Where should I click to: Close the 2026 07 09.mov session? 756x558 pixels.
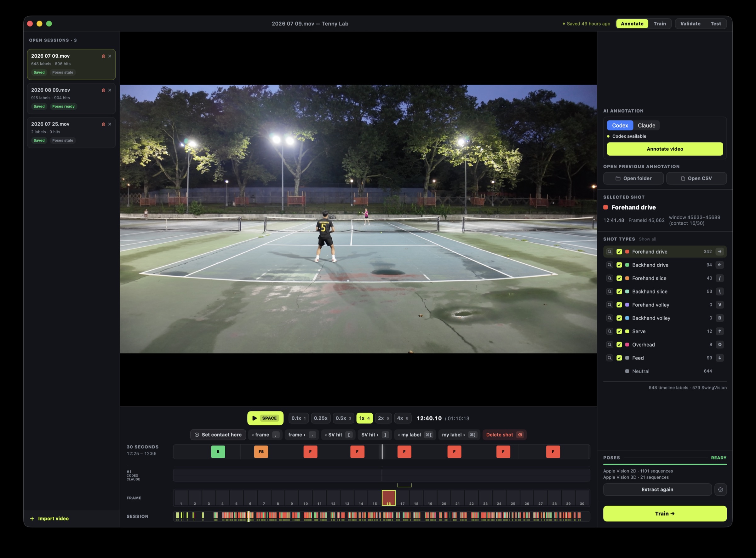point(110,56)
